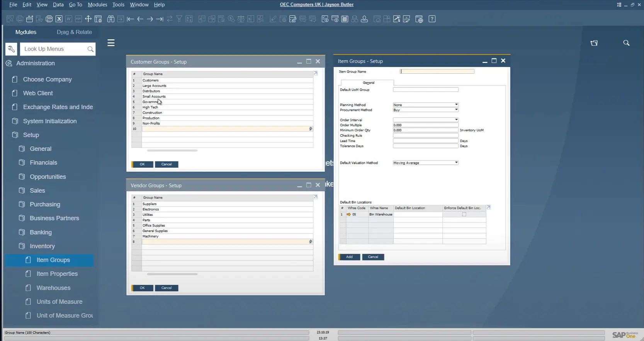644x341 pixels.
Task: Open the search magnifier at top right
Action: coord(626,43)
